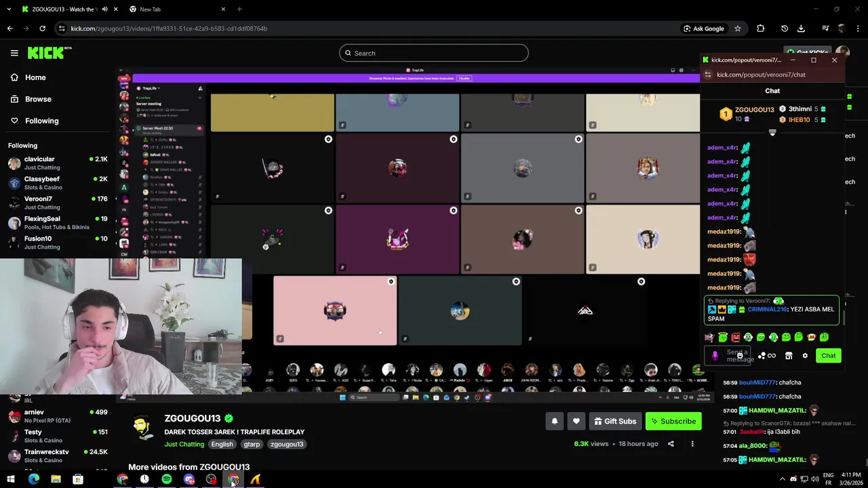The height and width of the screenshot is (488, 868).
Task: Open Testy channel in sidebar
Action: point(58,436)
